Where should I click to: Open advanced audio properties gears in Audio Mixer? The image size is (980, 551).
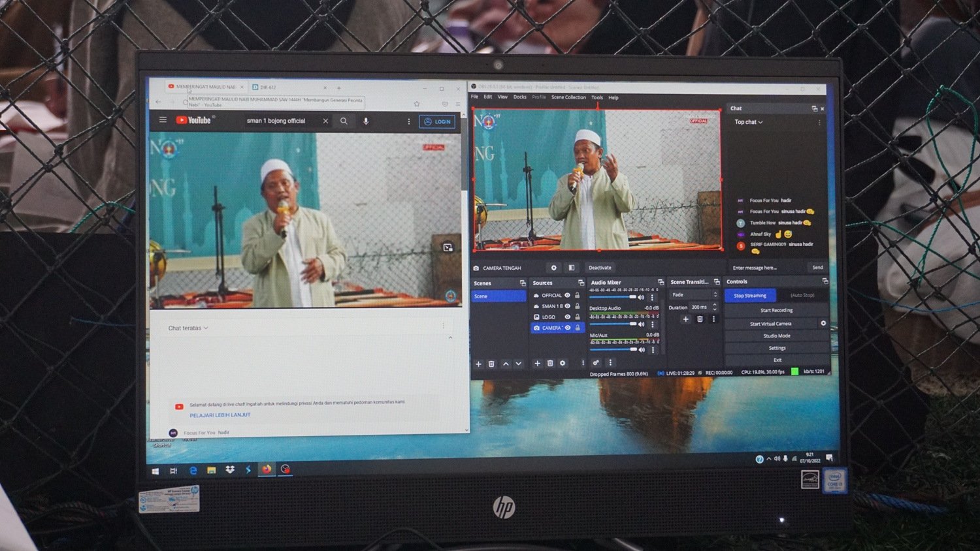click(x=596, y=363)
